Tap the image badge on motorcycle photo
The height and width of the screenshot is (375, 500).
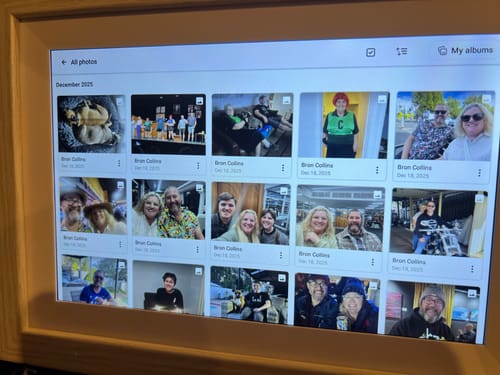pyautogui.click(x=479, y=199)
